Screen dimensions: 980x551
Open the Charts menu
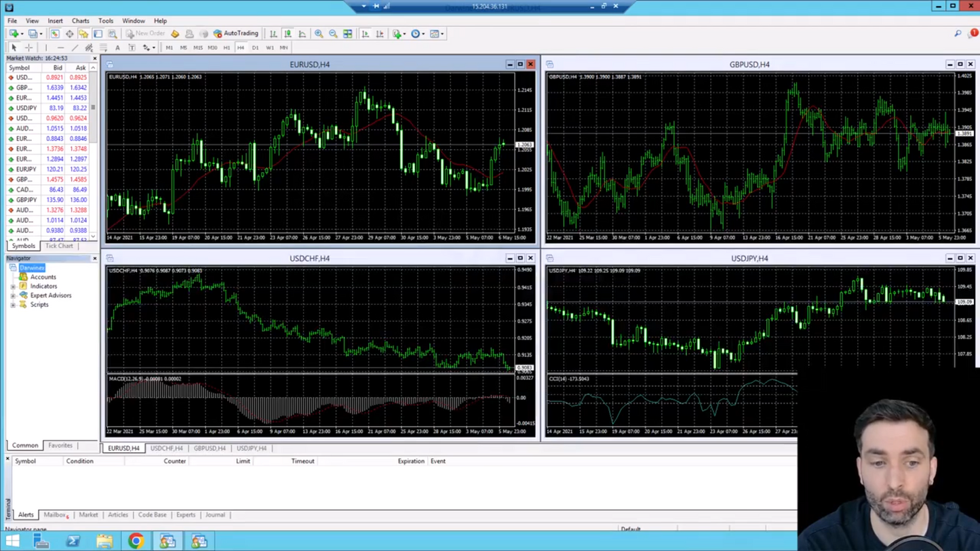pyautogui.click(x=80, y=21)
